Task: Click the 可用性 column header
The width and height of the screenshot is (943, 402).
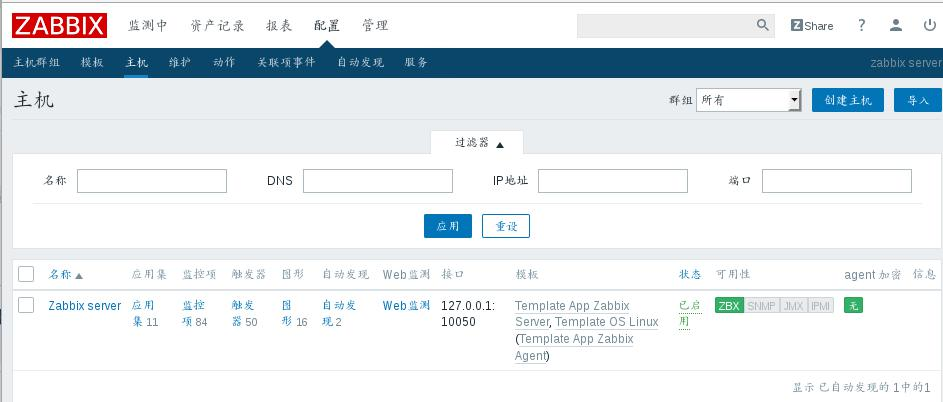Action: pyautogui.click(x=733, y=274)
